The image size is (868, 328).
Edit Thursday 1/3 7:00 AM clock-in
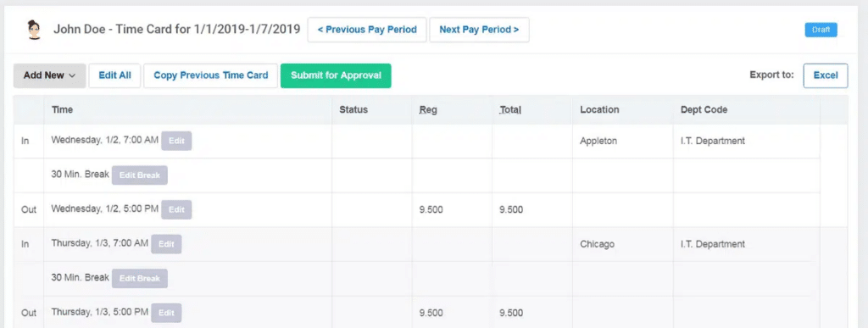pyautogui.click(x=166, y=244)
